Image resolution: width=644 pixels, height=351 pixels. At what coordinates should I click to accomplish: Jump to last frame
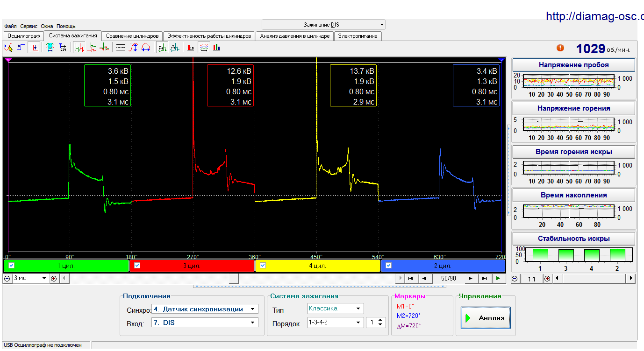pos(485,278)
